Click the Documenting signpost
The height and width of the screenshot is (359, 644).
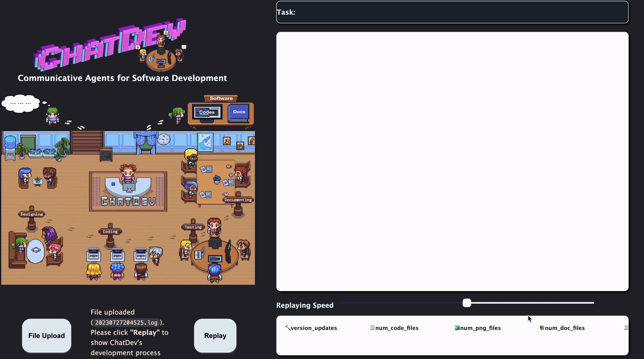click(238, 200)
